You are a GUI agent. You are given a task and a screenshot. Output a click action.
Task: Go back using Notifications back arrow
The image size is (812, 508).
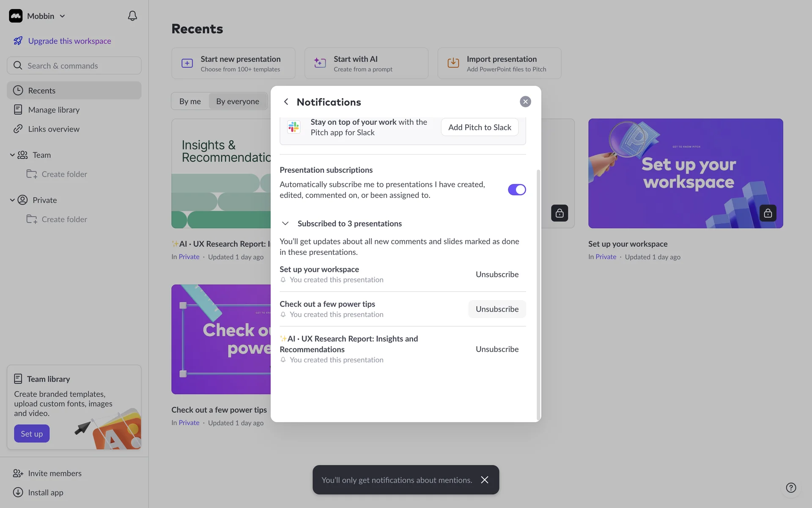click(x=286, y=102)
